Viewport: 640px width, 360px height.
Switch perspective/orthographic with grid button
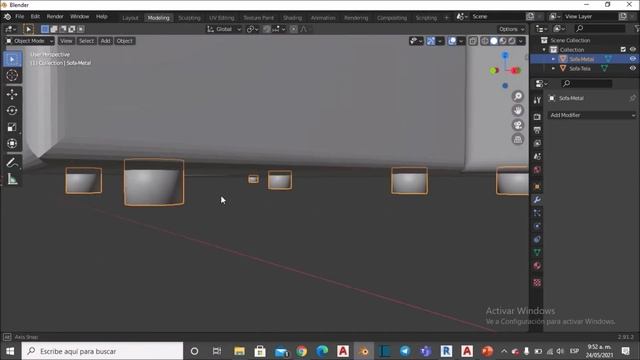(x=518, y=140)
